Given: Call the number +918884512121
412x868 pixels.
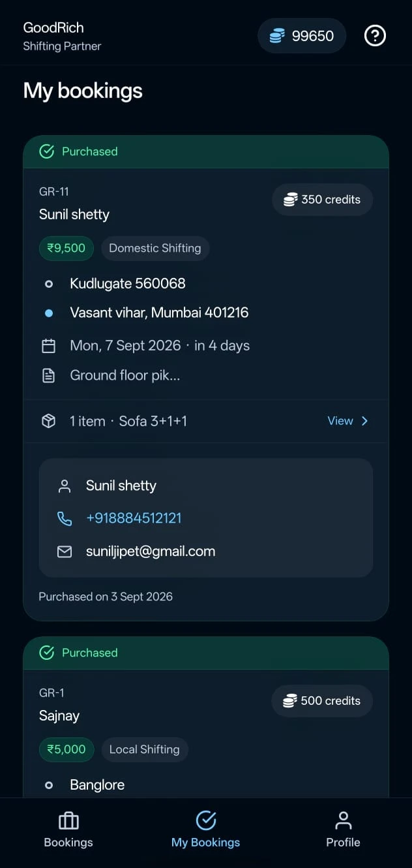Looking at the screenshot, I should (134, 518).
